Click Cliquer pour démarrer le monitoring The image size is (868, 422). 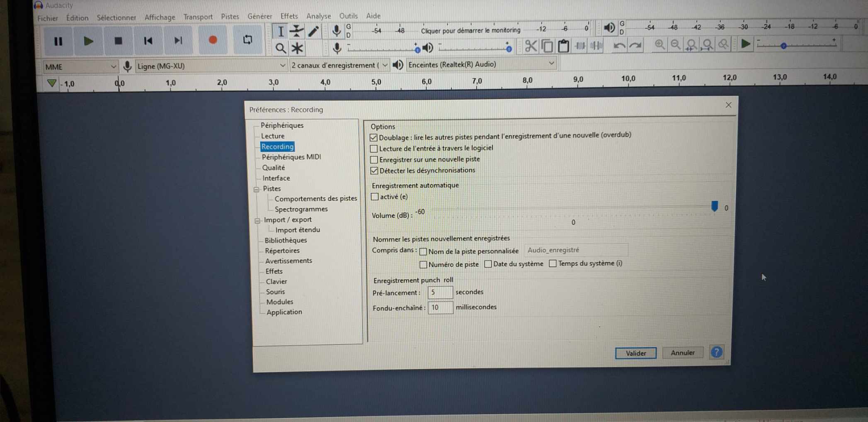470,30
